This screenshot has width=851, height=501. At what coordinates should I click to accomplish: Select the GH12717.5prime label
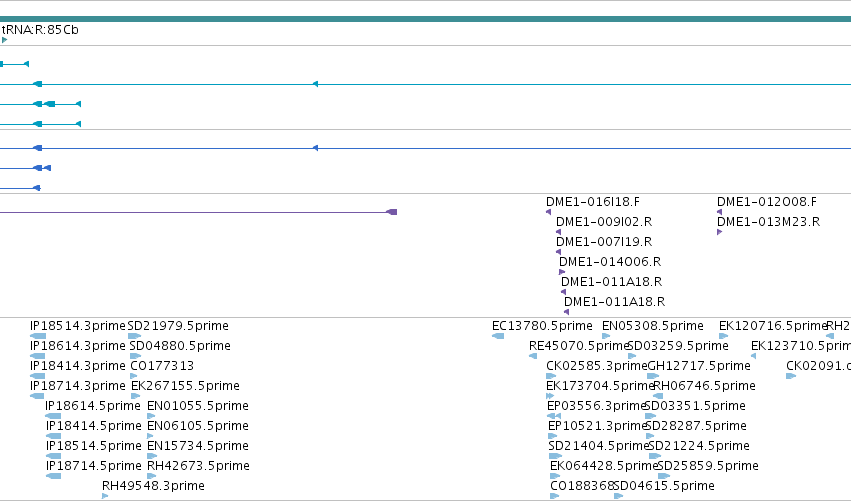(699, 366)
